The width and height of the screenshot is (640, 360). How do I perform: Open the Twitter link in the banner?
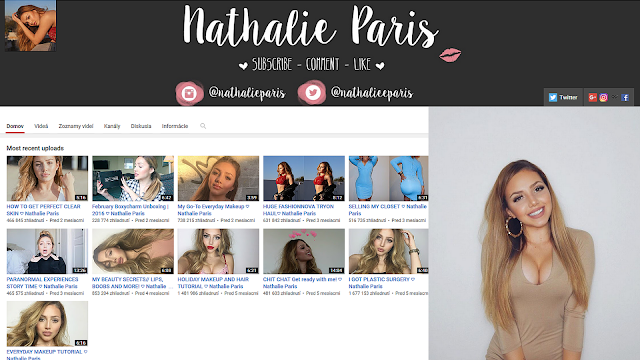click(563, 97)
